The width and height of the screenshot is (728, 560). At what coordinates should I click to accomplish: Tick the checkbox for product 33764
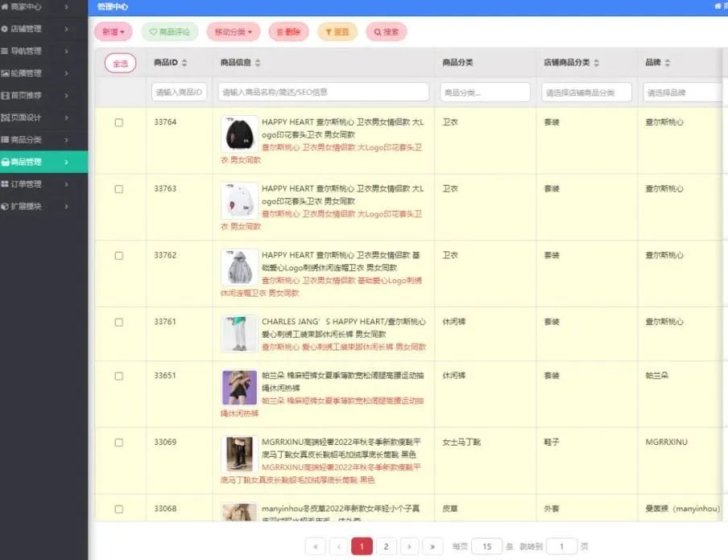click(x=118, y=122)
